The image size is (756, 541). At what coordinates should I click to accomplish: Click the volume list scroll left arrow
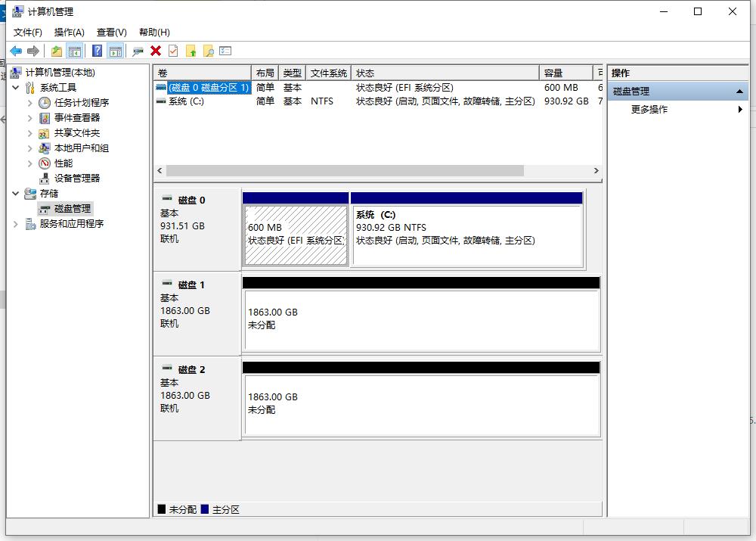point(160,170)
